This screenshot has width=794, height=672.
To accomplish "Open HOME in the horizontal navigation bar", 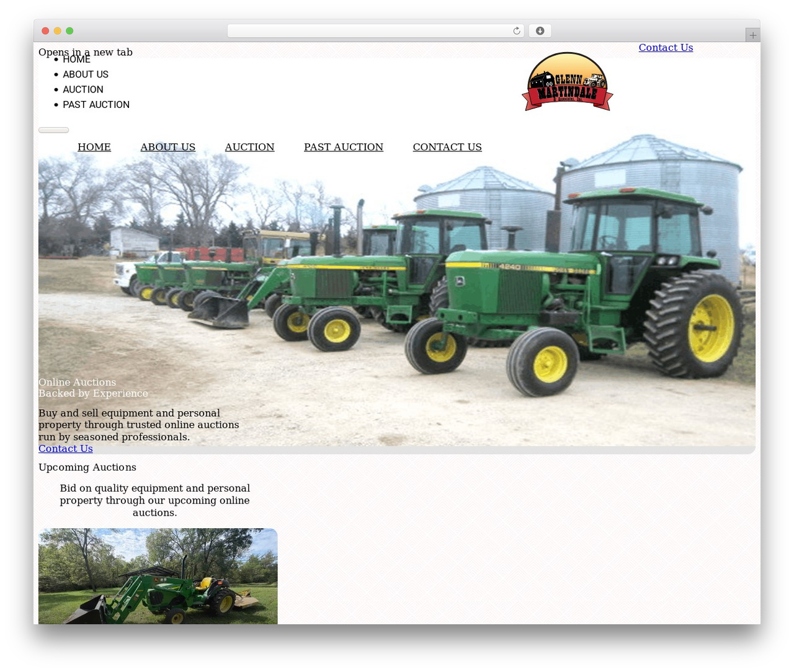I will coord(94,147).
